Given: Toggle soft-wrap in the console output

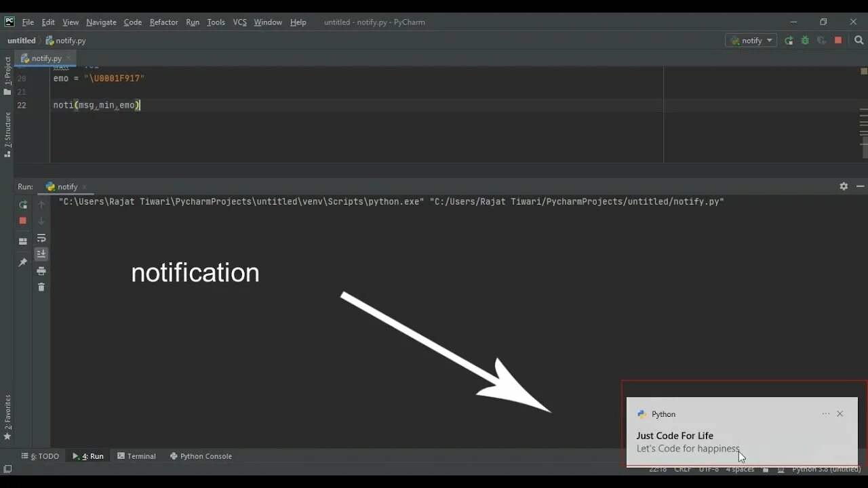Looking at the screenshot, I should coord(41,238).
